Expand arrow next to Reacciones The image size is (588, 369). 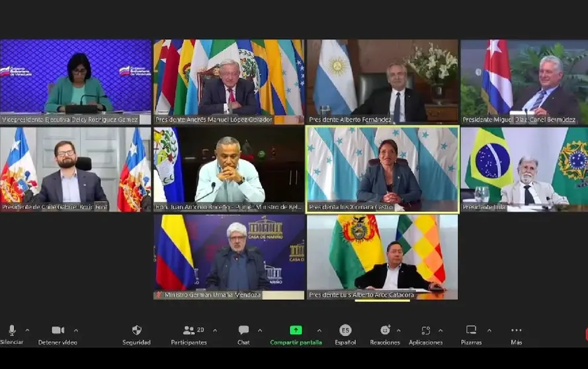399,331
